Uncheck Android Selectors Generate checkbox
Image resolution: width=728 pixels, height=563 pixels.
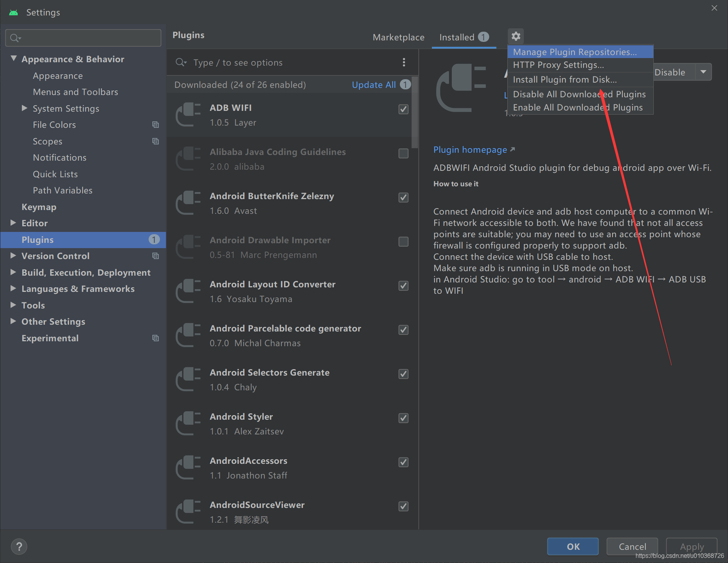tap(403, 374)
